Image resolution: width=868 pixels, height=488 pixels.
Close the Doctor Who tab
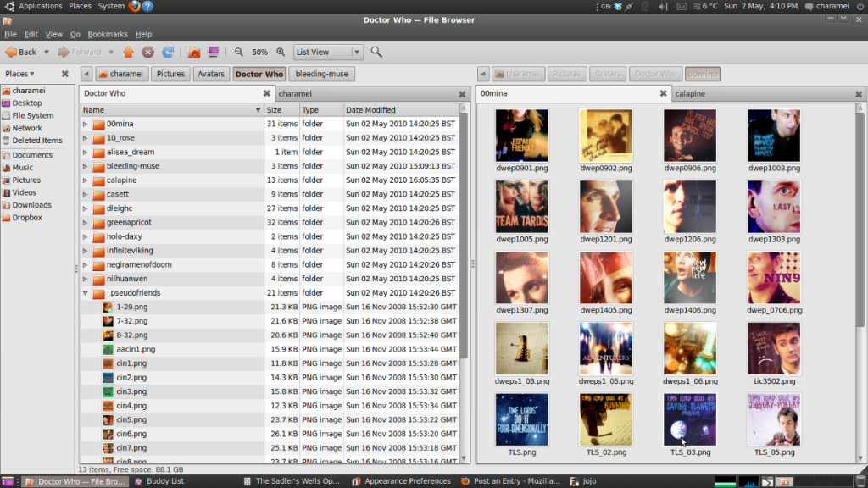(267, 93)
